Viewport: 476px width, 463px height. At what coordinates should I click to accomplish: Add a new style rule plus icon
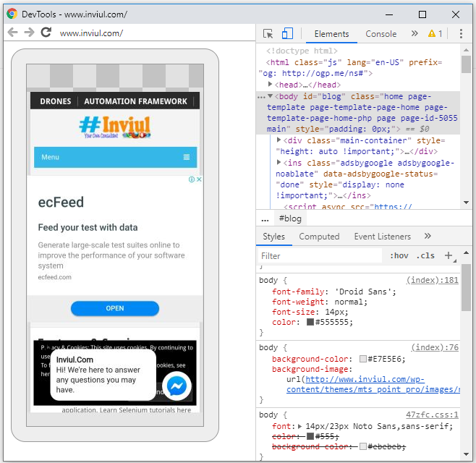[449, 255]
